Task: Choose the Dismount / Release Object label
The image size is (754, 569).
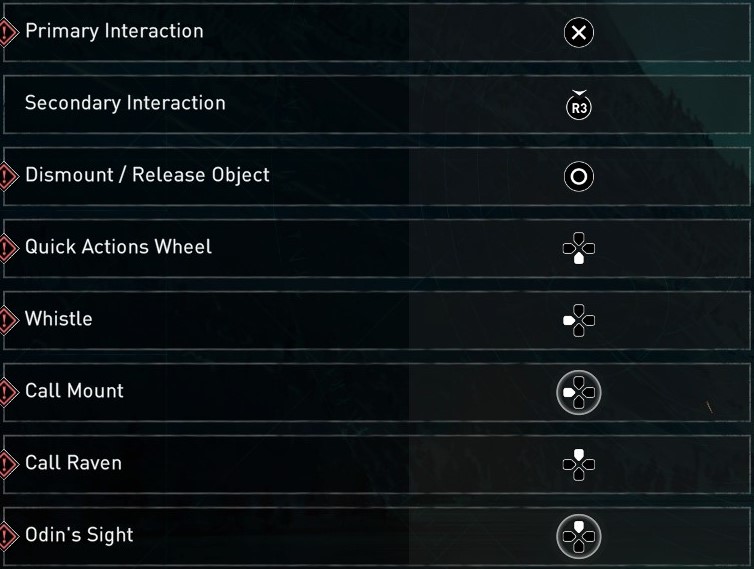Action: point(147,175)
